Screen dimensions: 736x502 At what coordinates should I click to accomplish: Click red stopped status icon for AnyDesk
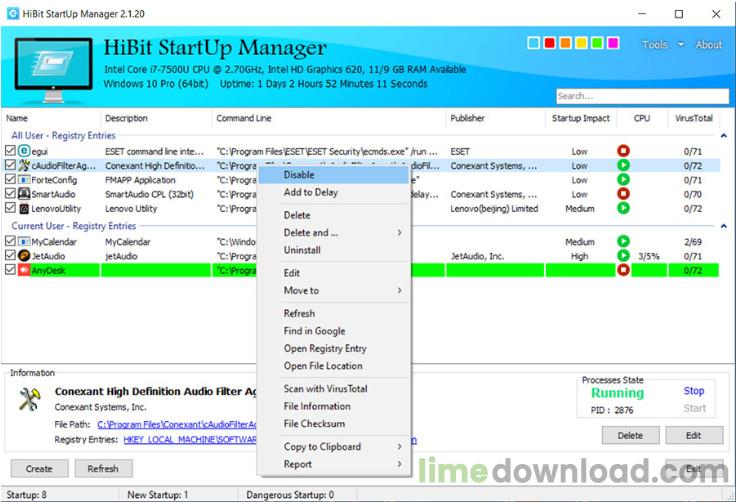623,270
